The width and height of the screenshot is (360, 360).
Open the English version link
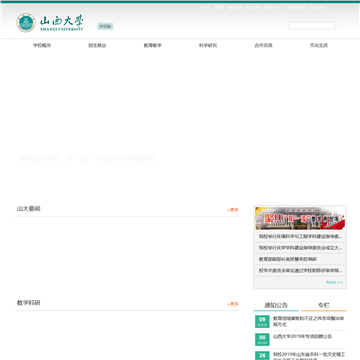click(x=317, y=7)
